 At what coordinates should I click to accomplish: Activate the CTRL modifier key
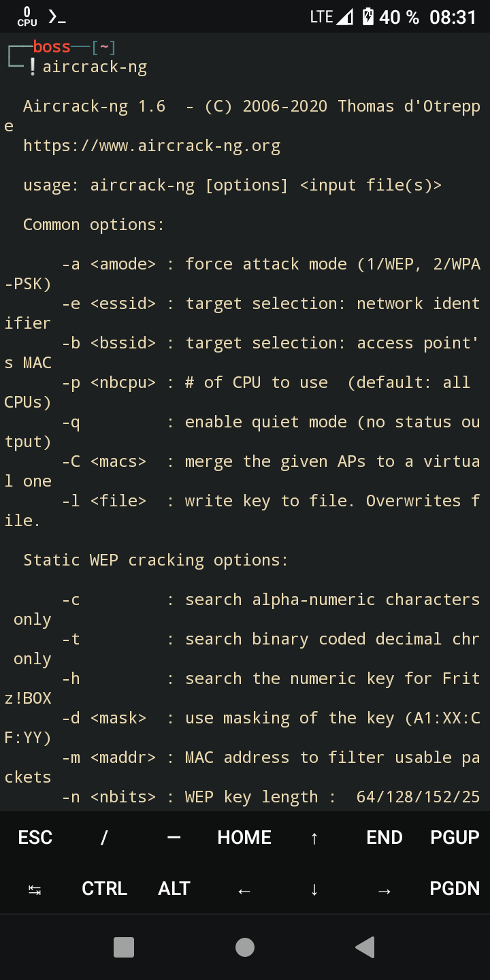tap(104, 888)
